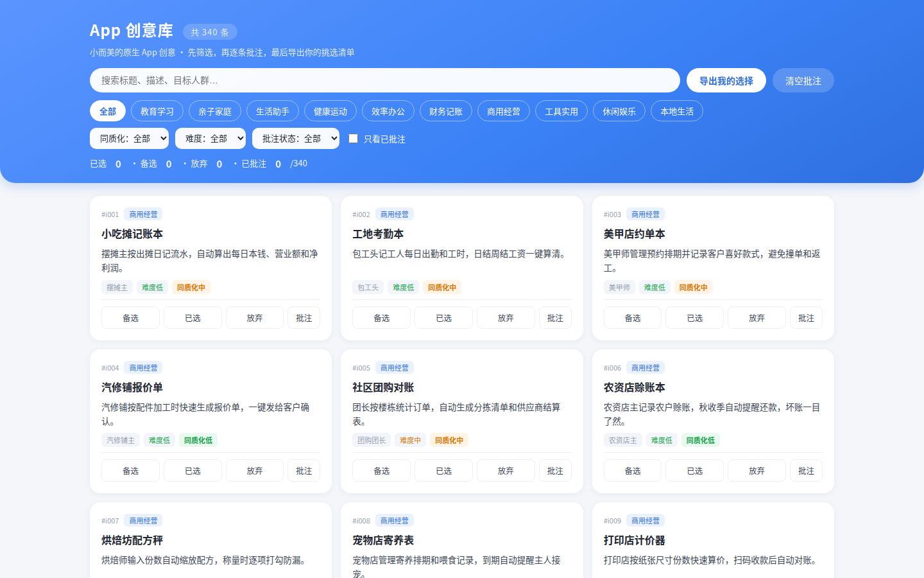Viewport: 924px width, 578px height.
Task: Click the 难度中 tag on 社区团购对账
Action: point(411,441)
